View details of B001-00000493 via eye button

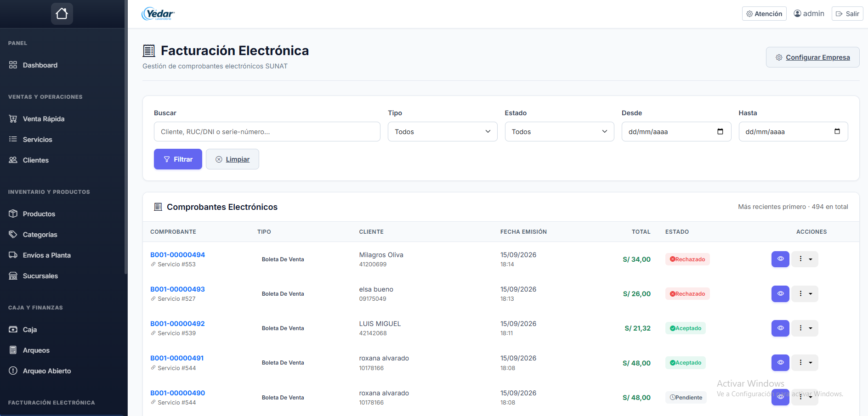780,293
